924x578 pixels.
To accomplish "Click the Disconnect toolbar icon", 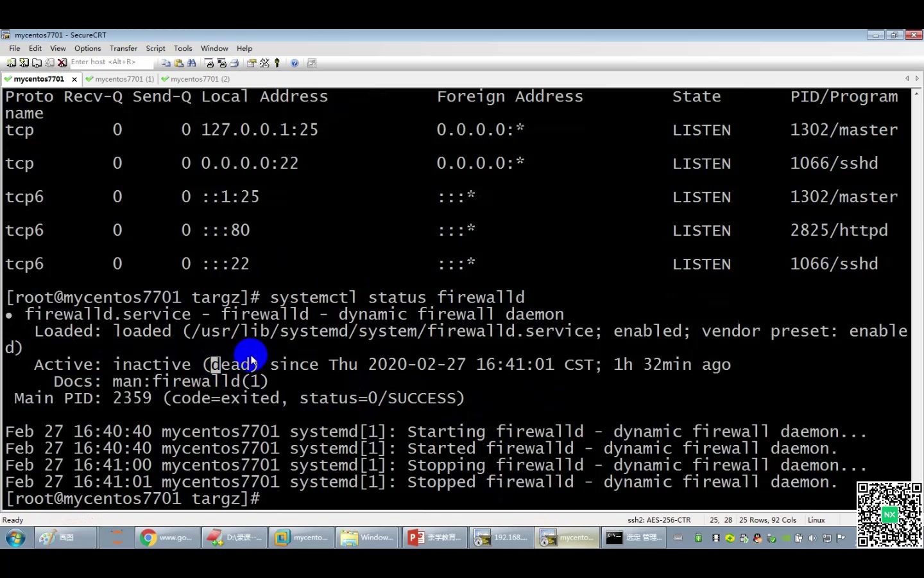I will tap(62, 63).
